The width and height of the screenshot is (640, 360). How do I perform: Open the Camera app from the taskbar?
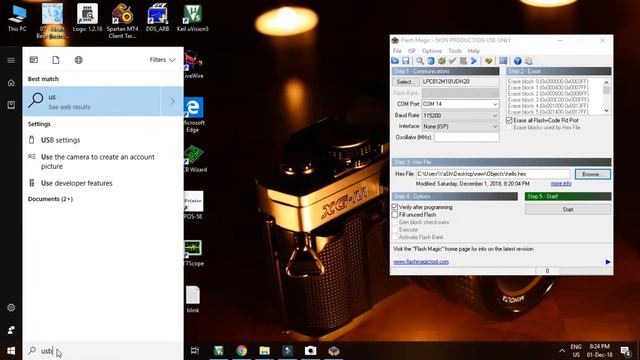coord(311,351)
